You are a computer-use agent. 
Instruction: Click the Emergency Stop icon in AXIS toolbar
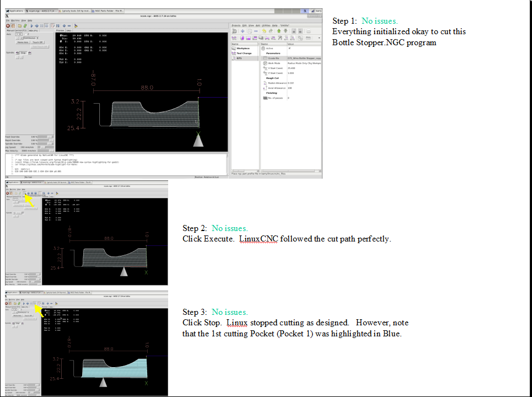8,25
